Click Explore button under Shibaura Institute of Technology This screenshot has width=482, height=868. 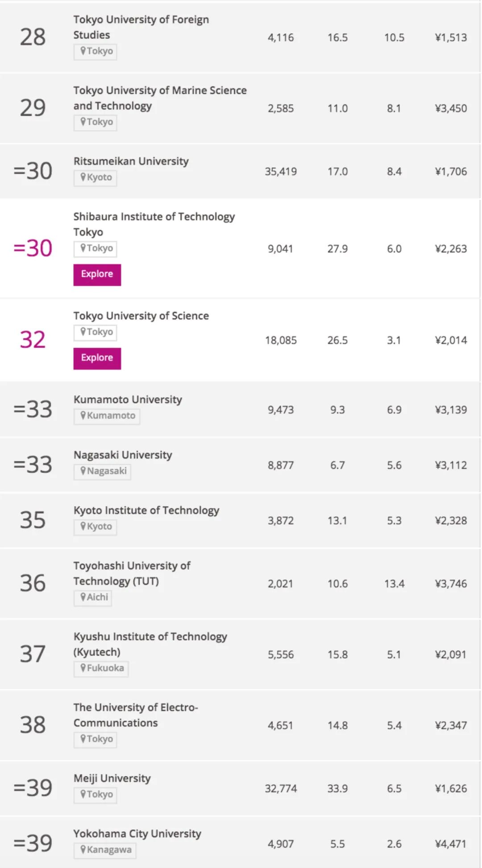[97, 274]
